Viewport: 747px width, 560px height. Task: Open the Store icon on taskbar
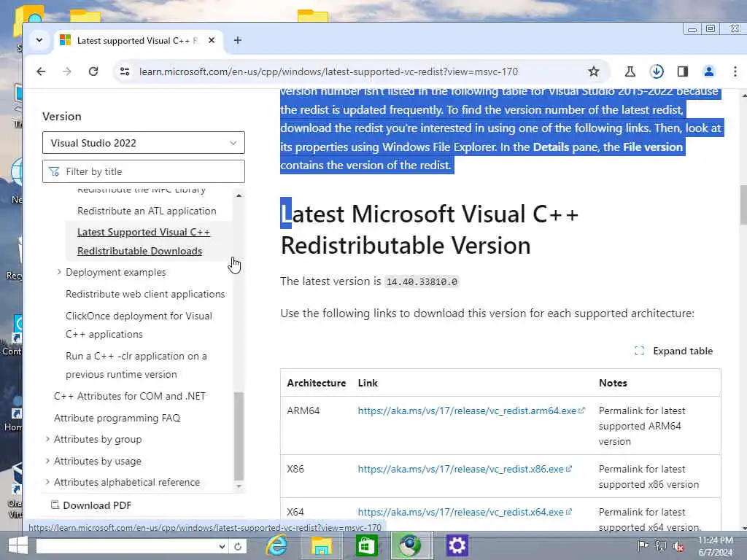[366, 545]
